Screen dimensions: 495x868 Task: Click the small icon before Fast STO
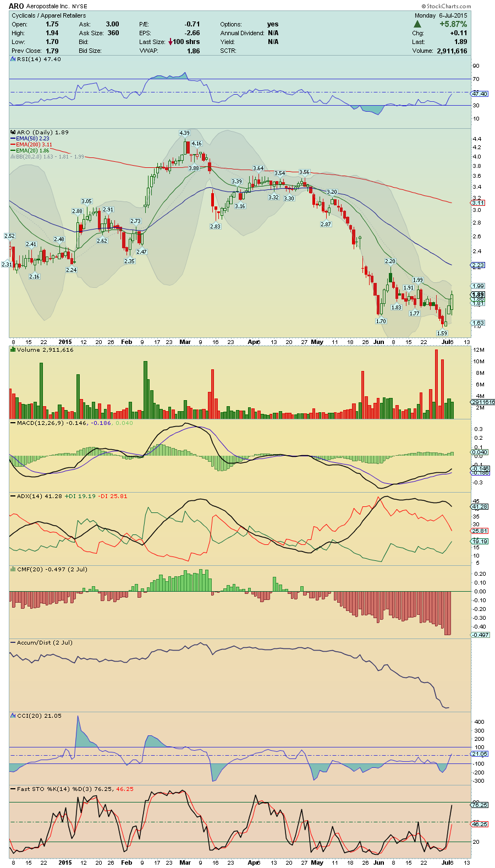click(x=13, y=789)
